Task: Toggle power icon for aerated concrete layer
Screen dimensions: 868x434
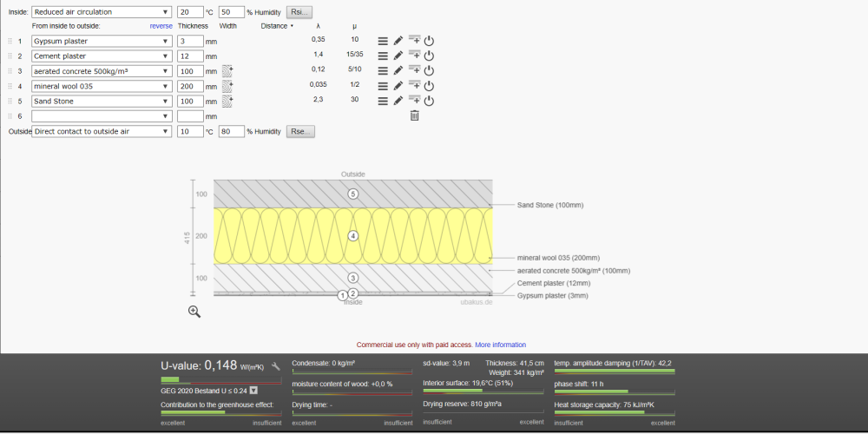Action: click(429, 71)
